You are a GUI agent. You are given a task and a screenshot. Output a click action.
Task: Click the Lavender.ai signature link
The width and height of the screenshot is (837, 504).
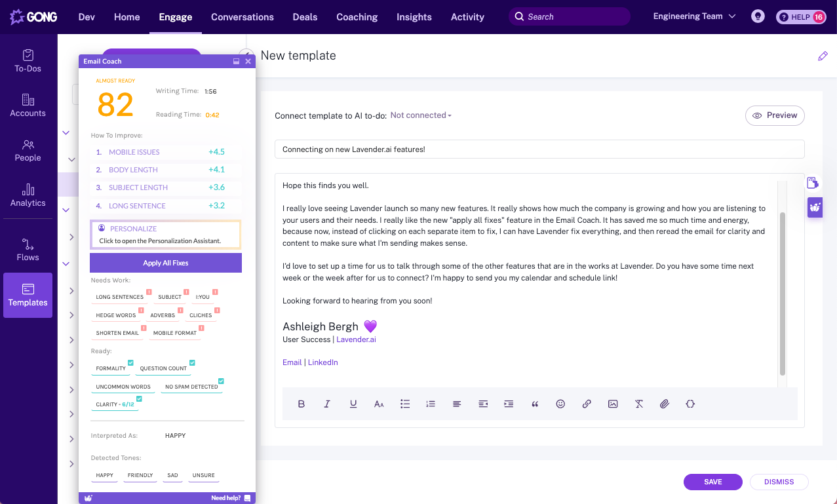tap(357, 339)
